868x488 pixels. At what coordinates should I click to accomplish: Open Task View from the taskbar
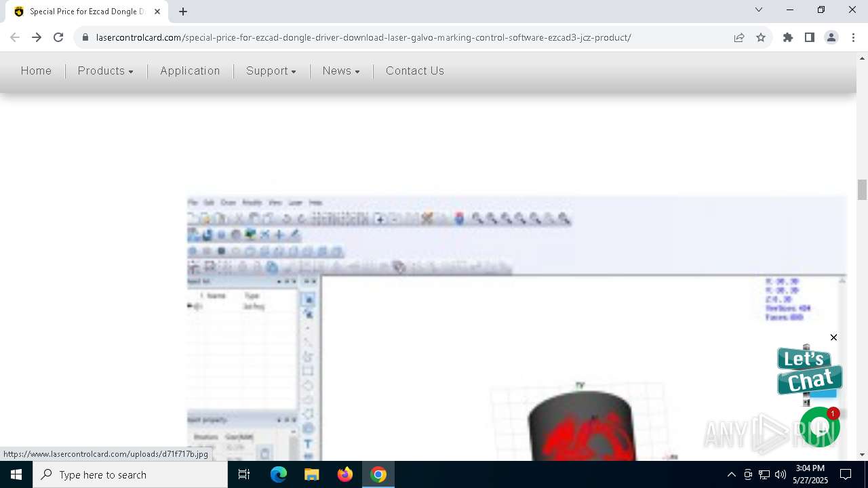coord(244,474)
